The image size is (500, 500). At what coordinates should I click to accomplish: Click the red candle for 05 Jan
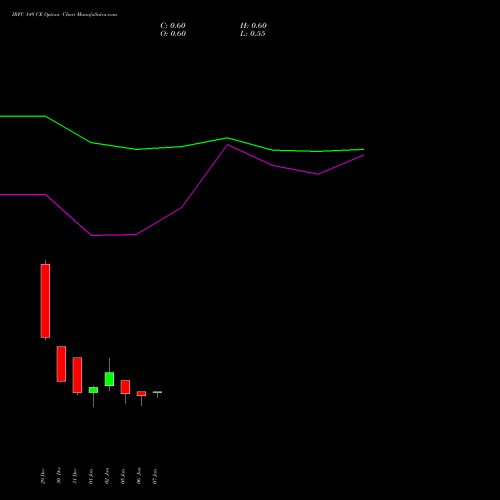pyautogui.click(x=125, y=387)
